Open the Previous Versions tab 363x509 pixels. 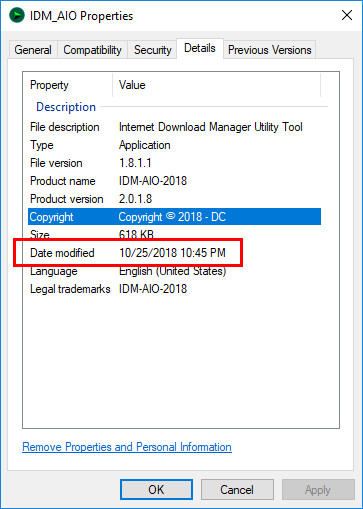pyautogui.click(x=269, y=50)
